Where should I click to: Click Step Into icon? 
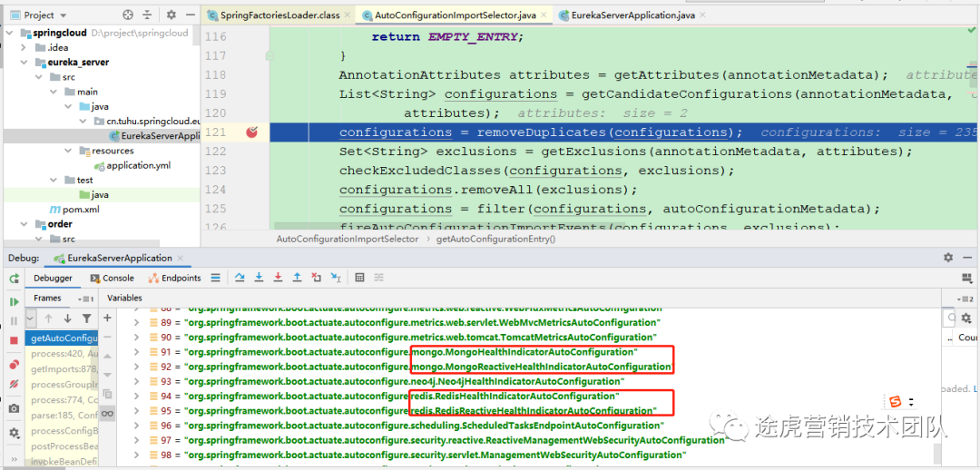point(258,278)
